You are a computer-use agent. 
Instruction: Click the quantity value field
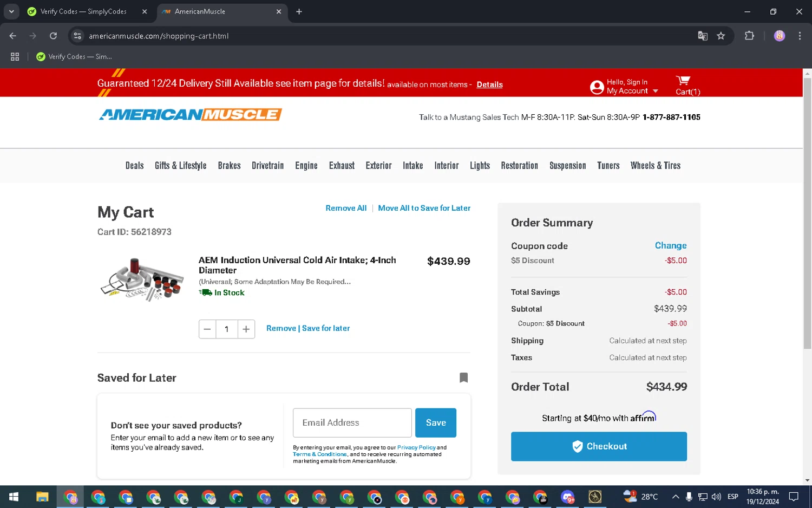(x=226, y=329)
